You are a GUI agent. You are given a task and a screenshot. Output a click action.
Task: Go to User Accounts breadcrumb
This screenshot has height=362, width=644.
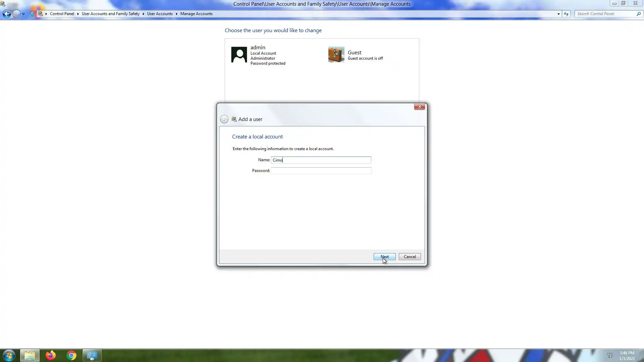[x=160, y=14]
